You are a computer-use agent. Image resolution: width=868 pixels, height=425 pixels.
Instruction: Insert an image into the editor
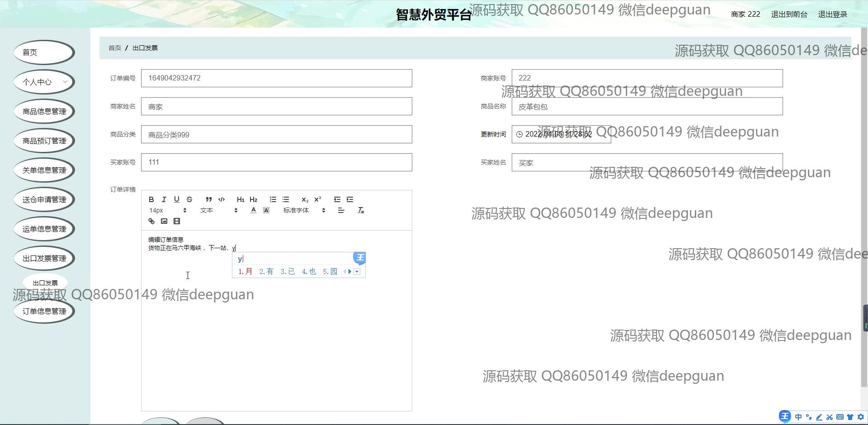164,221
